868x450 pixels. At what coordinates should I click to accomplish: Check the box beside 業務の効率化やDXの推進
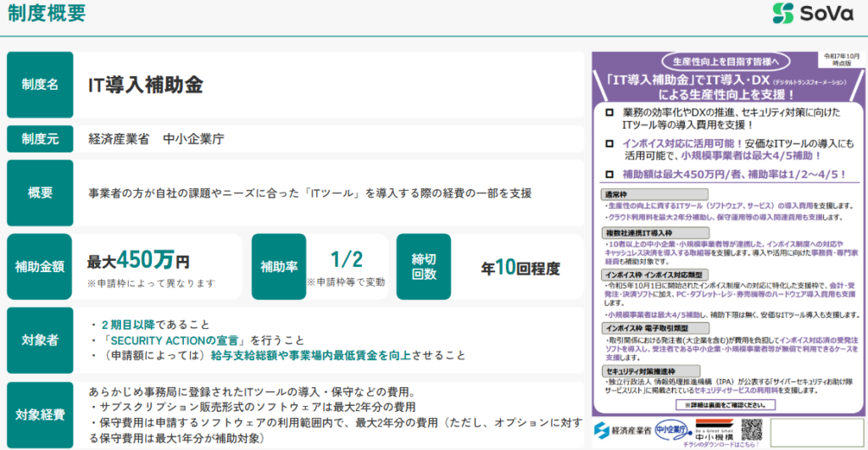[609, 113]
